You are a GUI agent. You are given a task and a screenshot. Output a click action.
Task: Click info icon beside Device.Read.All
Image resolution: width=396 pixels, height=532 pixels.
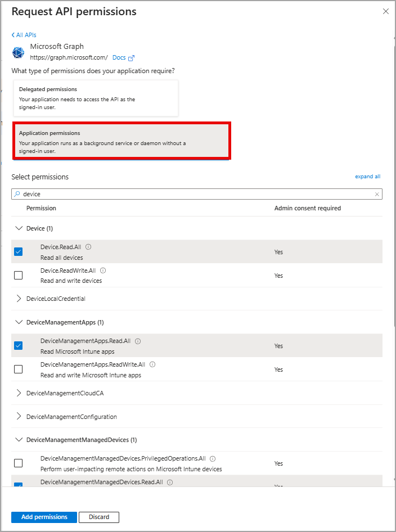pos(88,247)
